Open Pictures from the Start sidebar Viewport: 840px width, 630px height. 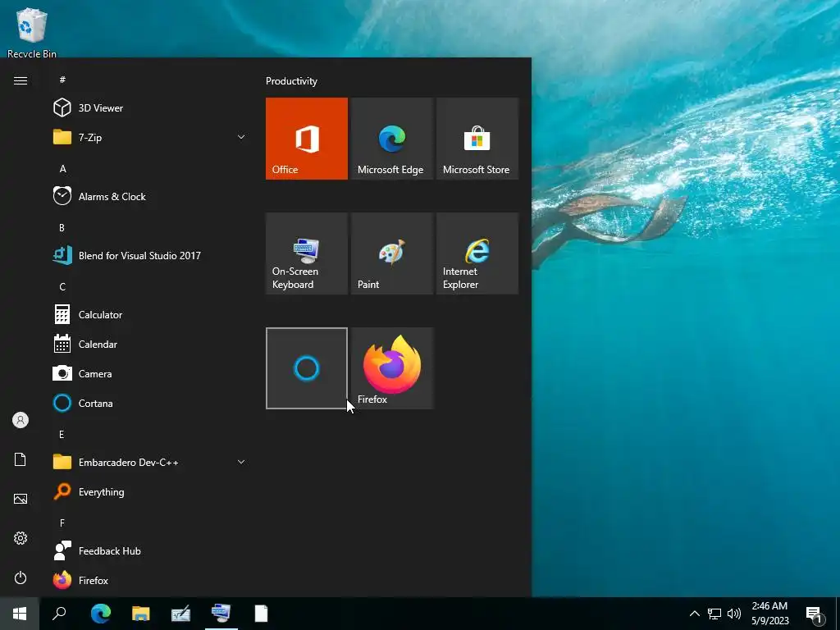[21, 499]
